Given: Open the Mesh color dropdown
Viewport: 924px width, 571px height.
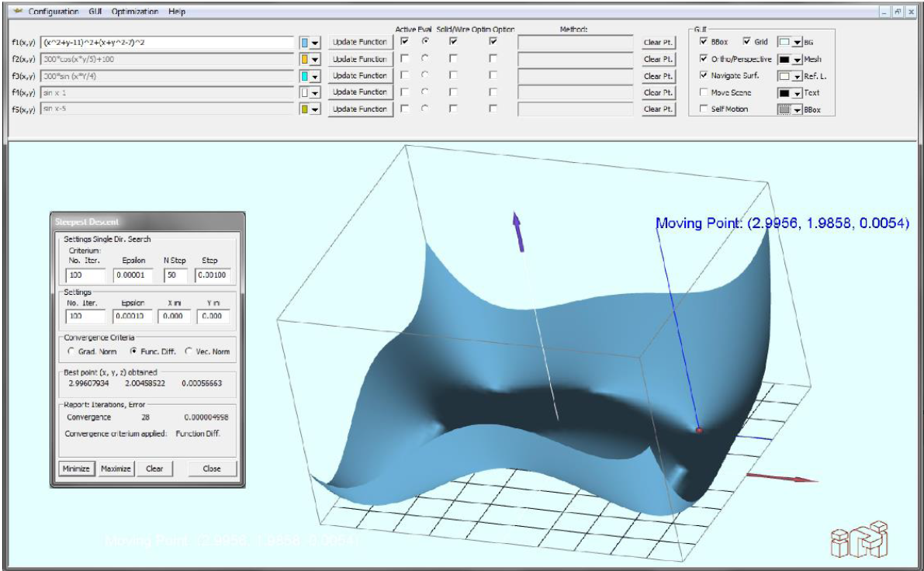Looking at the screenshot, I should [797, 59].
